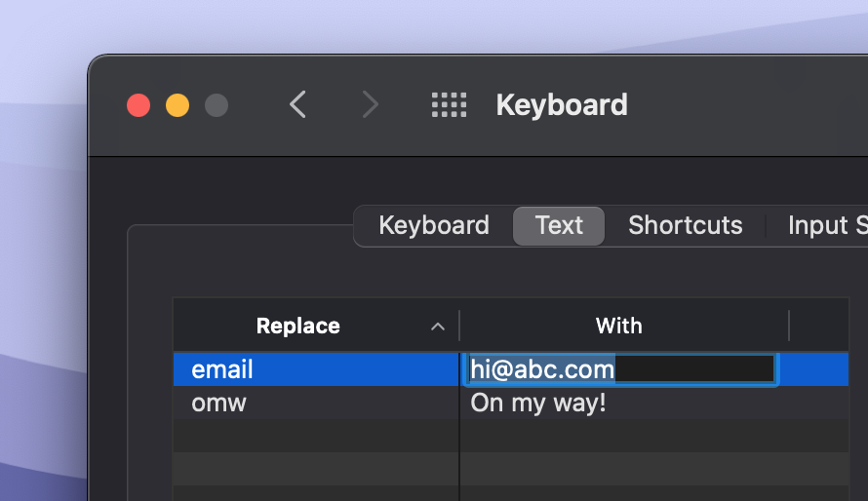This screenshot has height=501, width=868.
Task: Show all preferences via grid icon
Action: 449,104
